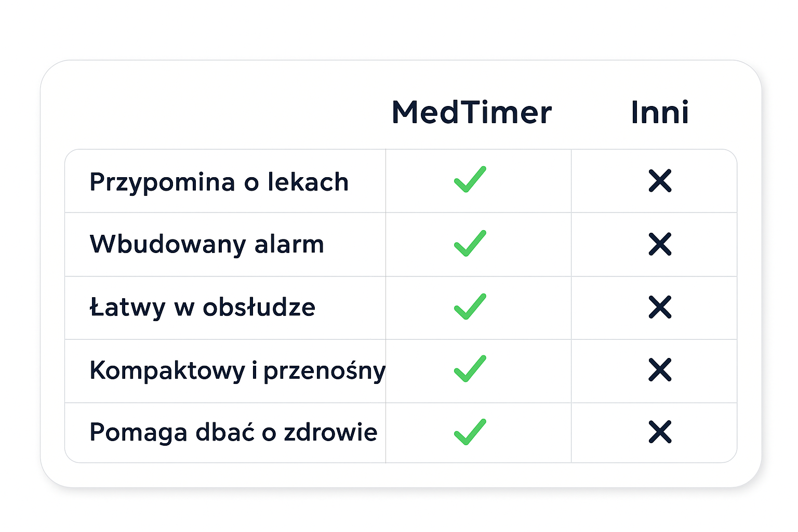Click the X mark for Wbudowany alarm
This screenshot has height=532, width=798.
tap(660, 244)
